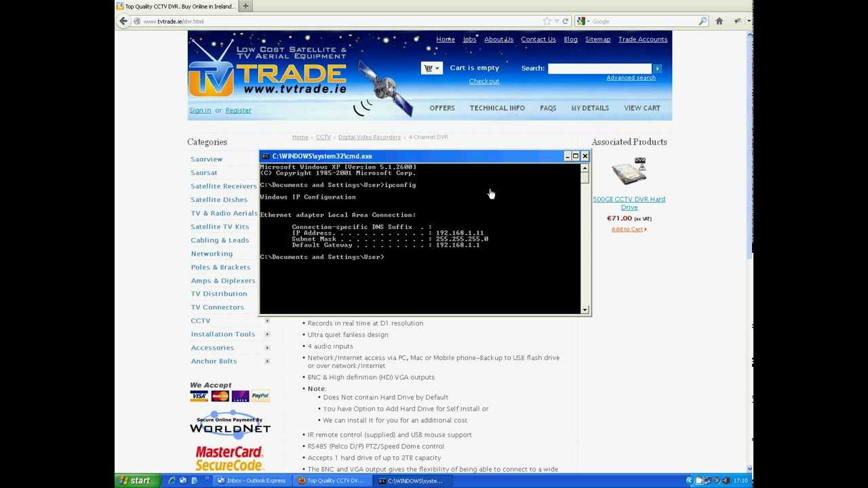This screenshot has width=868, height=488.
Task: Select the Saorview category
Action: (206, 159)
